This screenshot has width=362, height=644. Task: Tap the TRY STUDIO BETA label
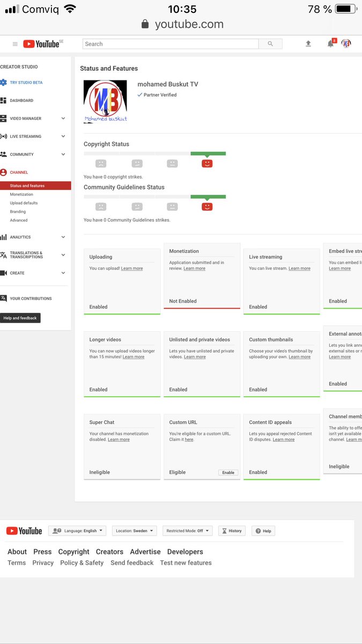[26, 83]
